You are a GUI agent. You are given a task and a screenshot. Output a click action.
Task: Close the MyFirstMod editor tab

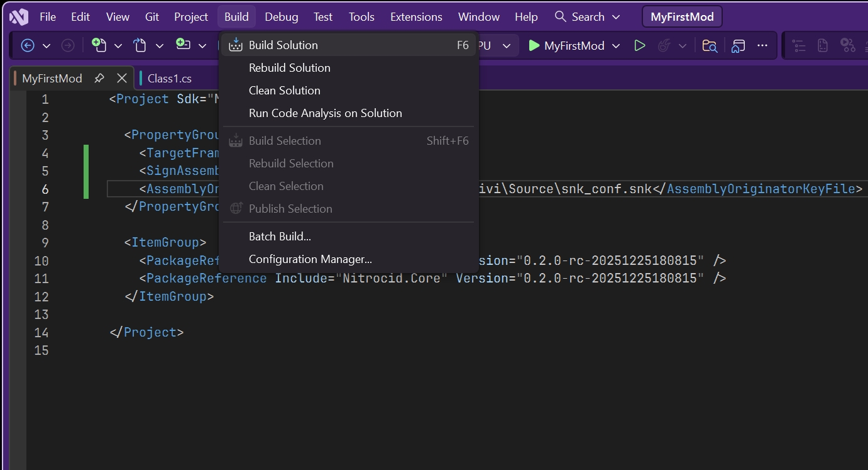click(x=122, y=78)
